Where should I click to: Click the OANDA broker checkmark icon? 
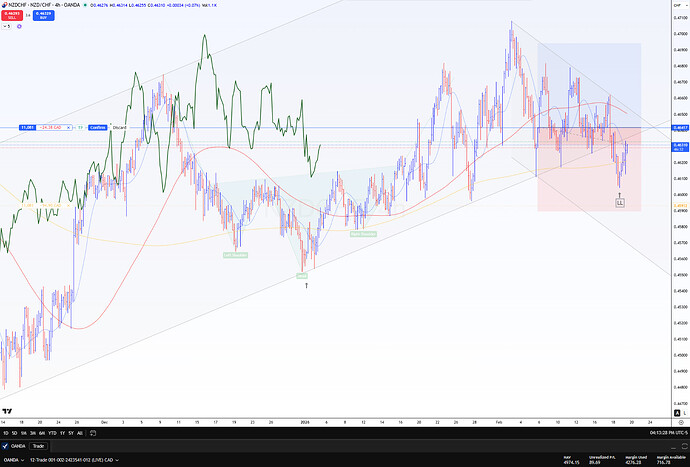[x=5, y=446]
